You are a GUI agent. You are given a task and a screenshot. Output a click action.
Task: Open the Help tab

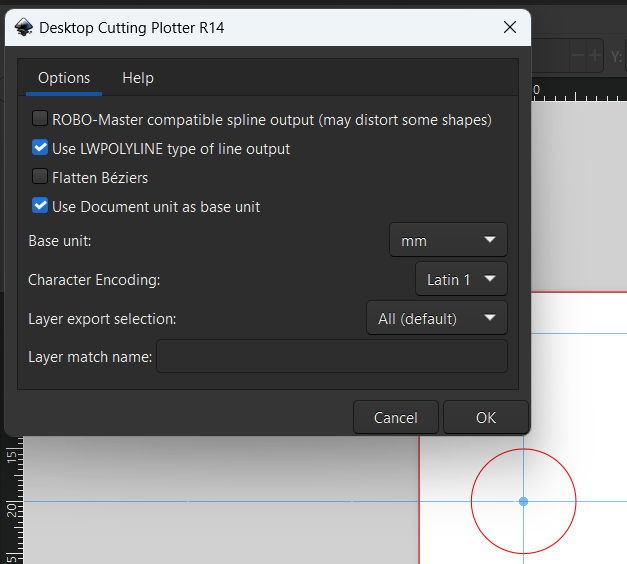click(138, 78)
